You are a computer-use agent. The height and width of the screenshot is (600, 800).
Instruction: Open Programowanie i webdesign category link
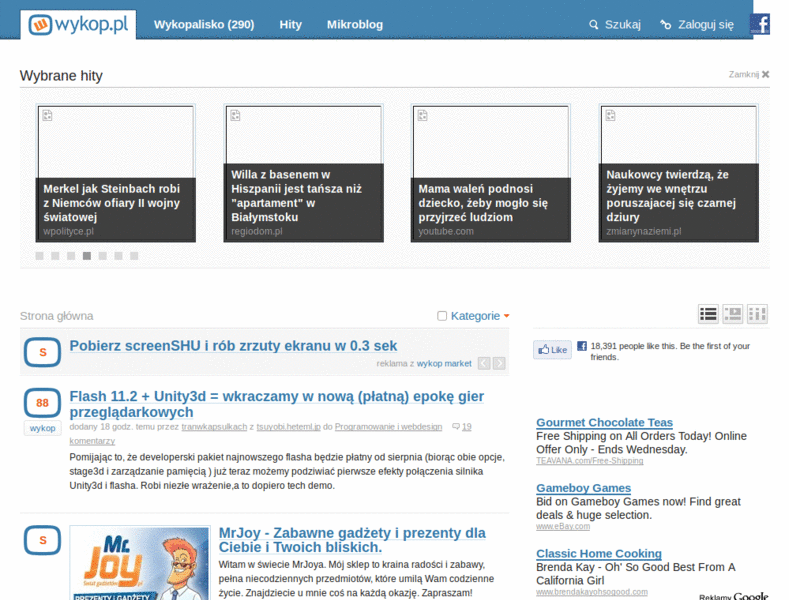click(388, 427)
